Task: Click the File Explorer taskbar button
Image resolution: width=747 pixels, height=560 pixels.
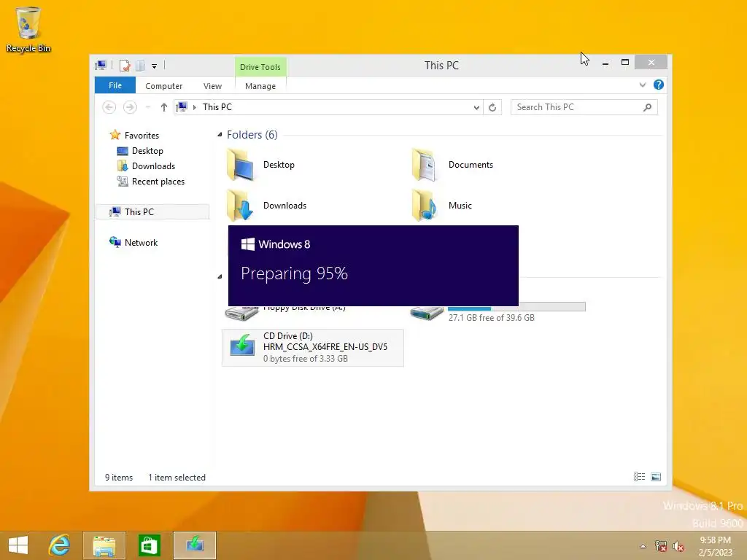Action: point(104,545)
